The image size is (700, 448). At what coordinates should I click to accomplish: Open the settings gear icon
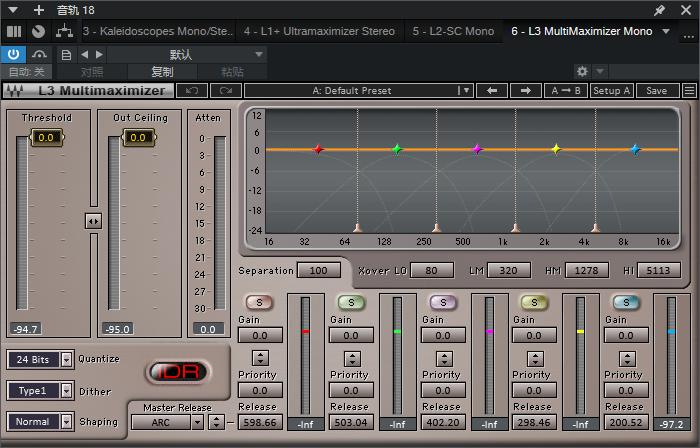[582, 71]
